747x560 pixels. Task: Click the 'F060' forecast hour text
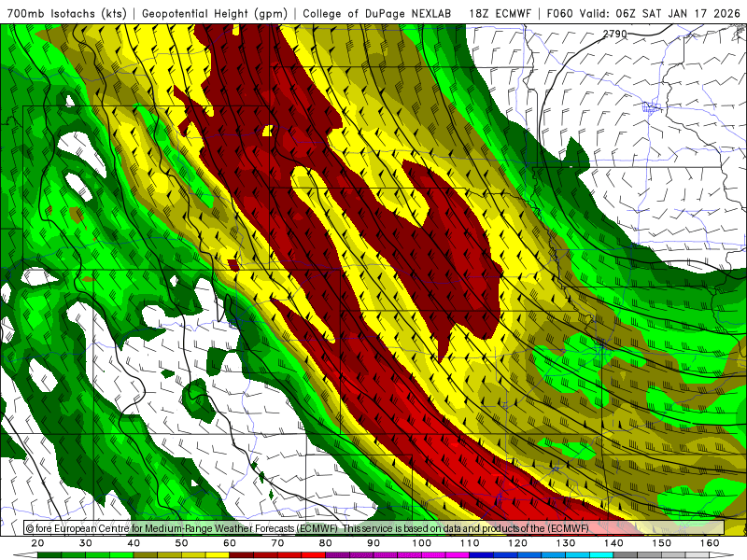[559, 13]
